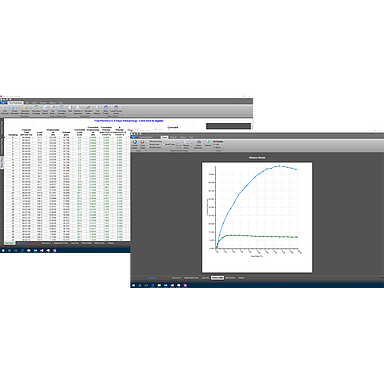Click the Load/Pressure Control icon in back window
The width and height of the screenshot is (384, 384).
(x=116, y=110)
